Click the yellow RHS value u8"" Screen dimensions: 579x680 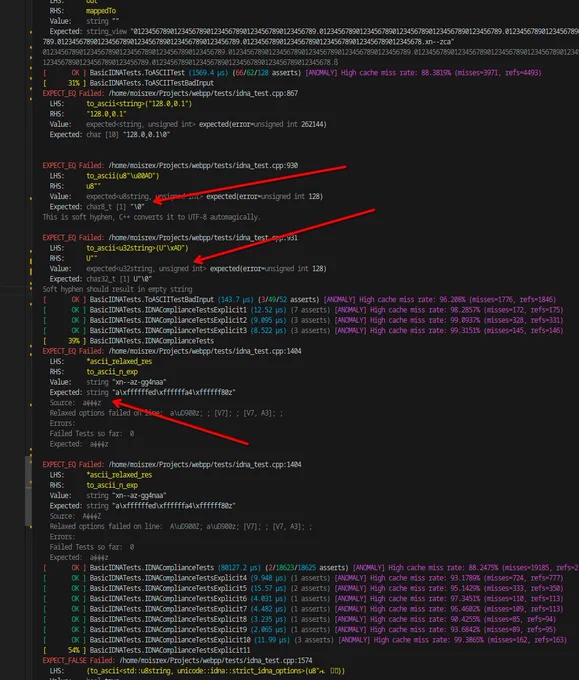click(x=93, y=186)
